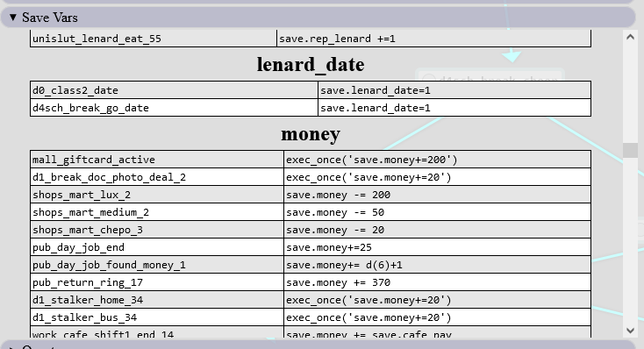Select the work_cafe_shift1_end_14 cell
This screenshot has height=349, width=644.
pyautogui.click(x=157, y=332)
